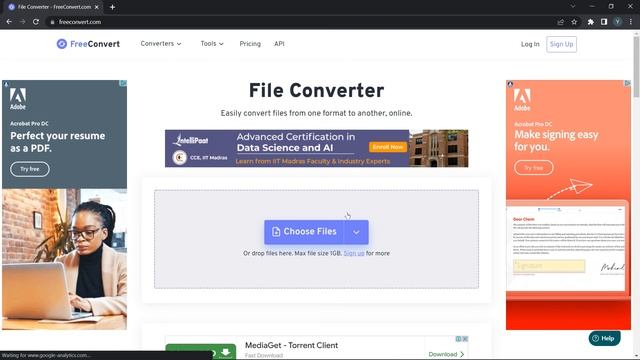The image size is (640, 360).
Task: Reload the page
Action: click(36, 22)
